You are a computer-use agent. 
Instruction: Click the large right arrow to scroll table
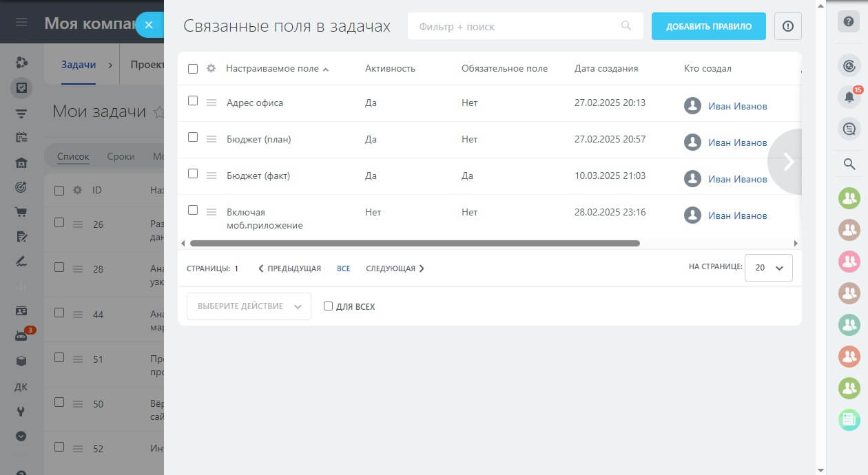tap(788, 162)
